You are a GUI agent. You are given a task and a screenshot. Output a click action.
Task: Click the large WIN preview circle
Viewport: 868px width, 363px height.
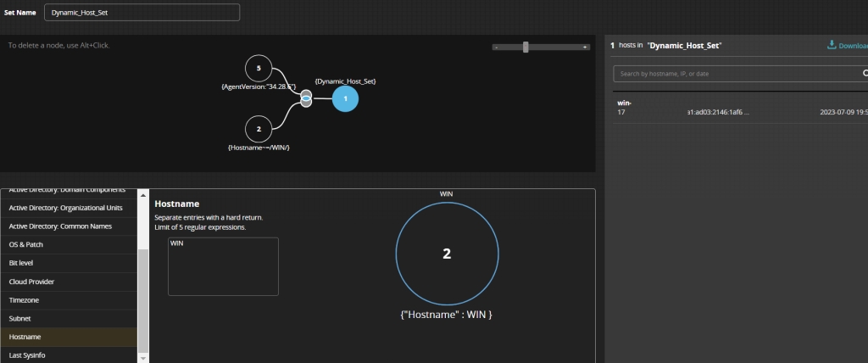447,253
